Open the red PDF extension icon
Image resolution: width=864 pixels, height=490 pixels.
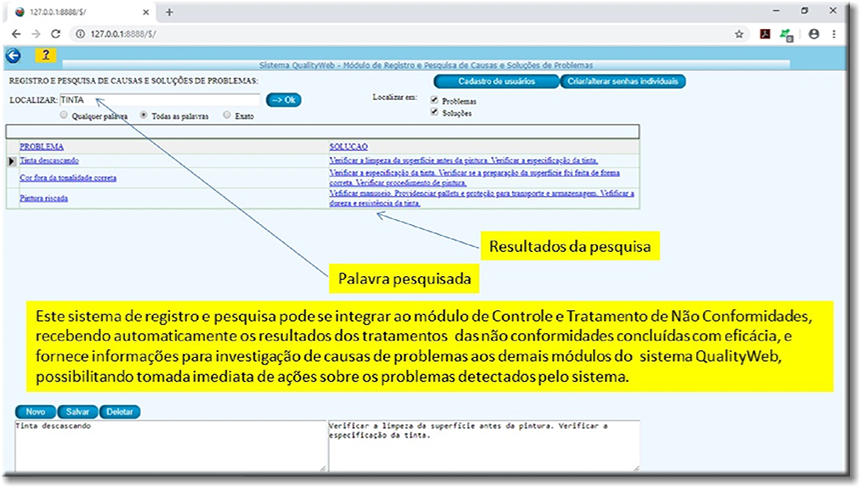pyautogui.click(x=765, y=34)
